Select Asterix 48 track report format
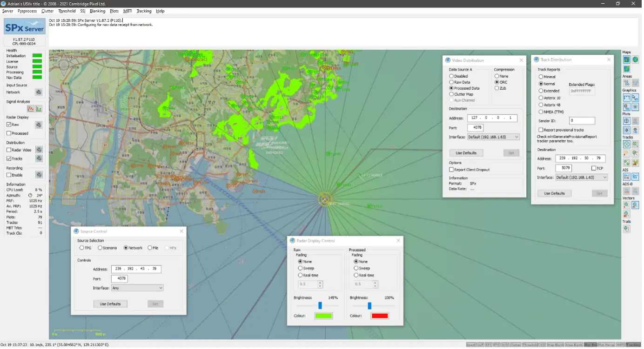Screen dimensions: 644x349 click(x=541, y=105)
